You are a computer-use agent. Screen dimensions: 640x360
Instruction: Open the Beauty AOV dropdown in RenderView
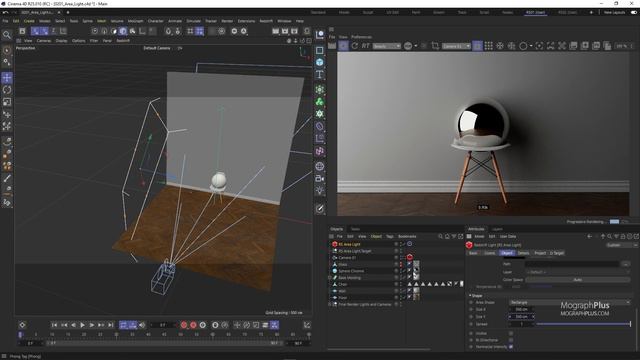(387, 46)
